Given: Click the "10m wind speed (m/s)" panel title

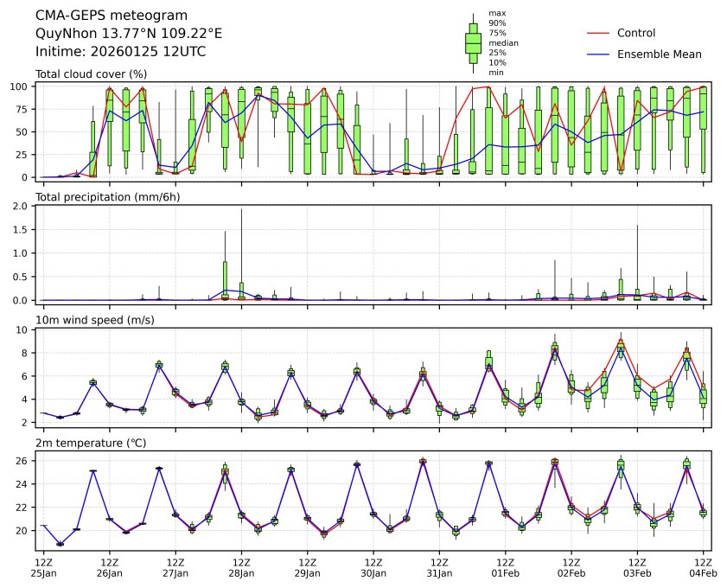Looking at the screenshot, I should 90,320.
